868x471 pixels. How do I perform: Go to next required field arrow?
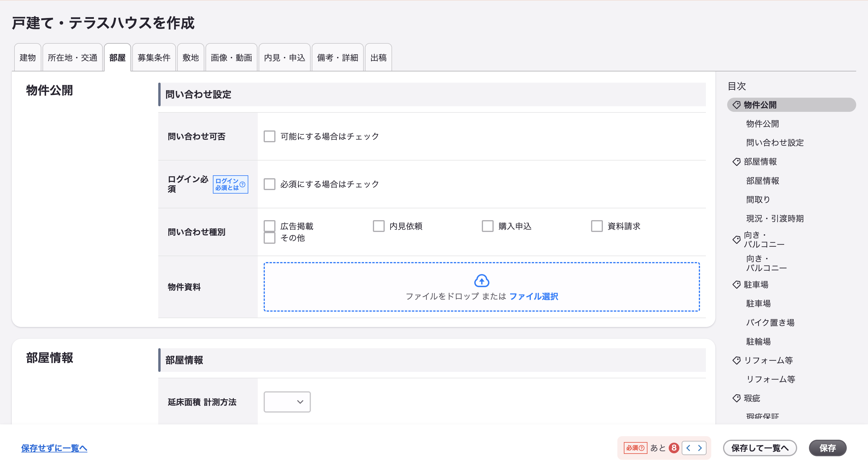700,448
